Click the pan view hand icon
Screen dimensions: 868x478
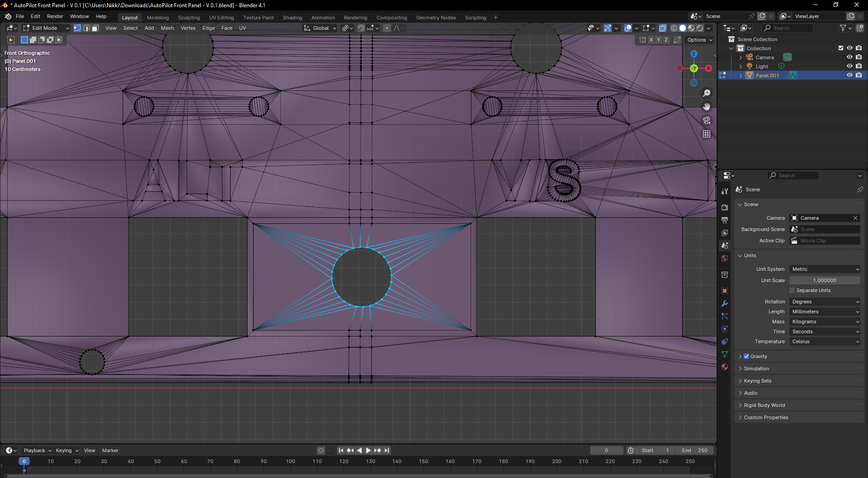[x=707, y=107]
